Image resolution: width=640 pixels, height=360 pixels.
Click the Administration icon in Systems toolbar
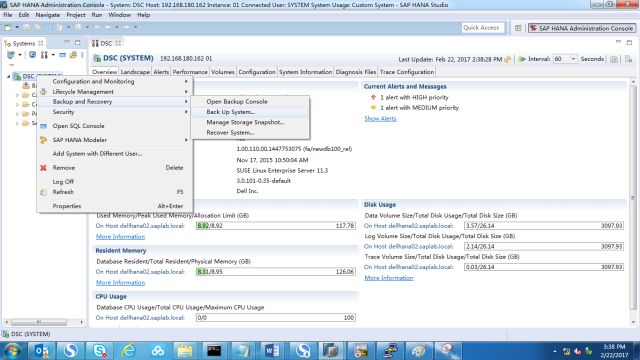tap(44, 55)
